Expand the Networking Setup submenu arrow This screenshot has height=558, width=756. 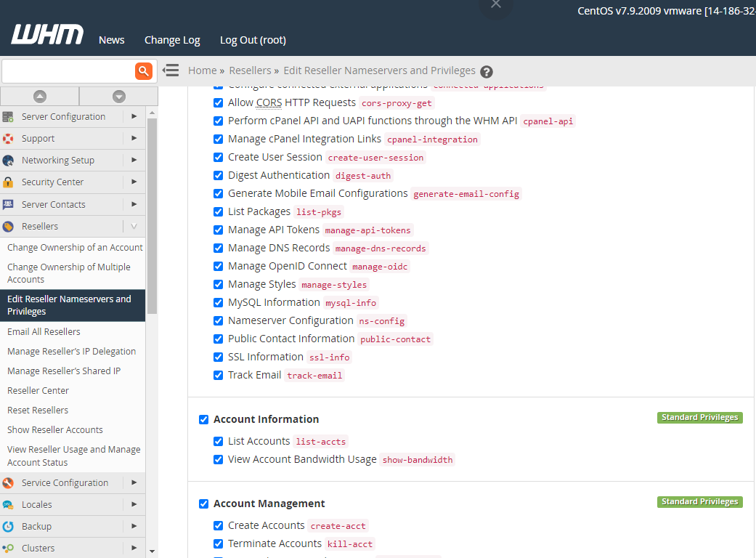pyautogui.click(x=134, y=161)
